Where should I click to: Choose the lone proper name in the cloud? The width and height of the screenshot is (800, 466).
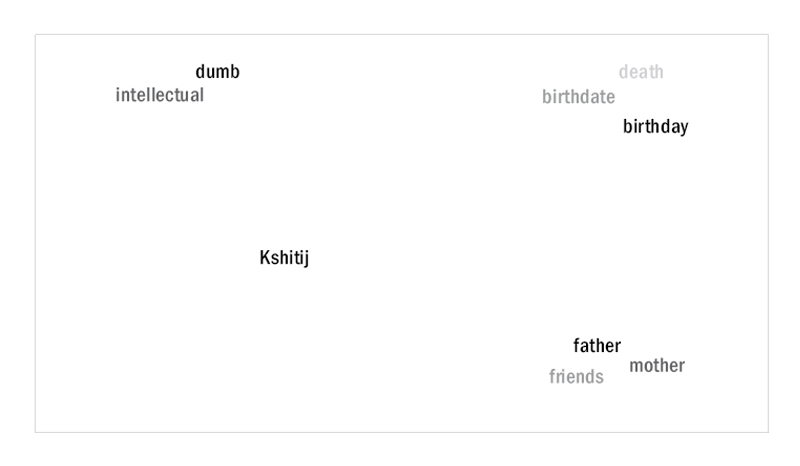[284, 258]
